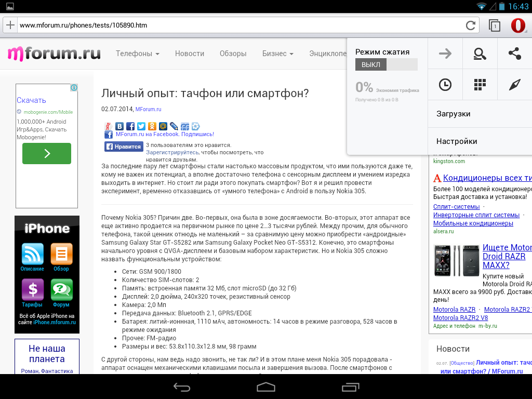This screenshot has height=399, width=532.
Task: Open Загрузки in the Opera menu
Action: click(x=480, y=114)
